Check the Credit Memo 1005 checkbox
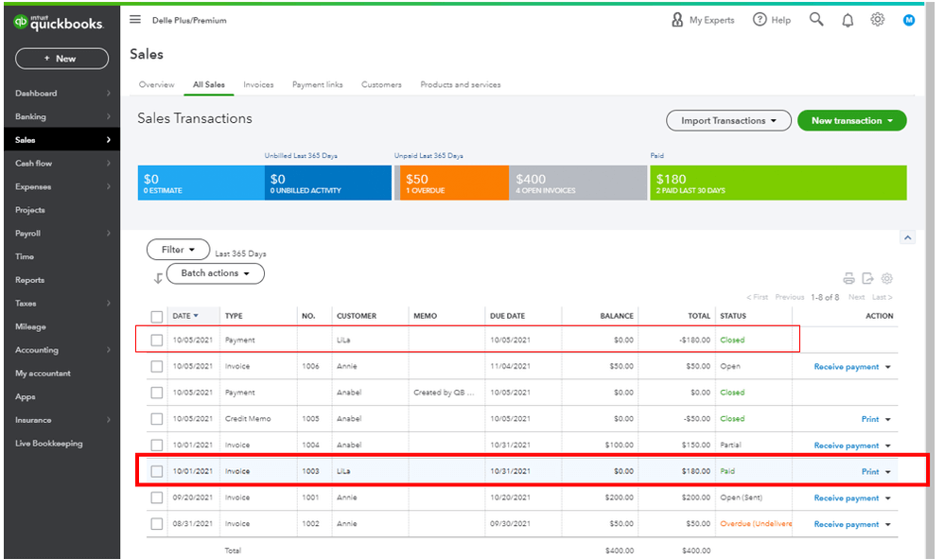 point(157,418)
